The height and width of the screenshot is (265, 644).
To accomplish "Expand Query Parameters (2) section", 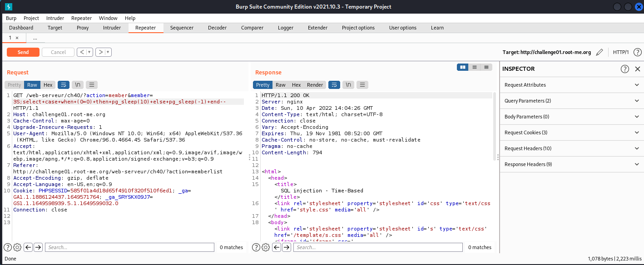I will point(571,101).
